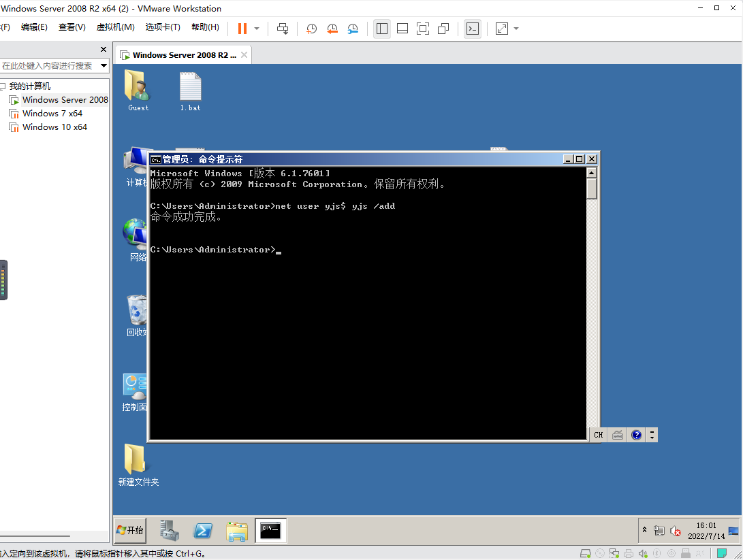Click the message log status bar icon
Viewport: 743px width, 560px height.
pyautogui.click(x=722, y=553)
